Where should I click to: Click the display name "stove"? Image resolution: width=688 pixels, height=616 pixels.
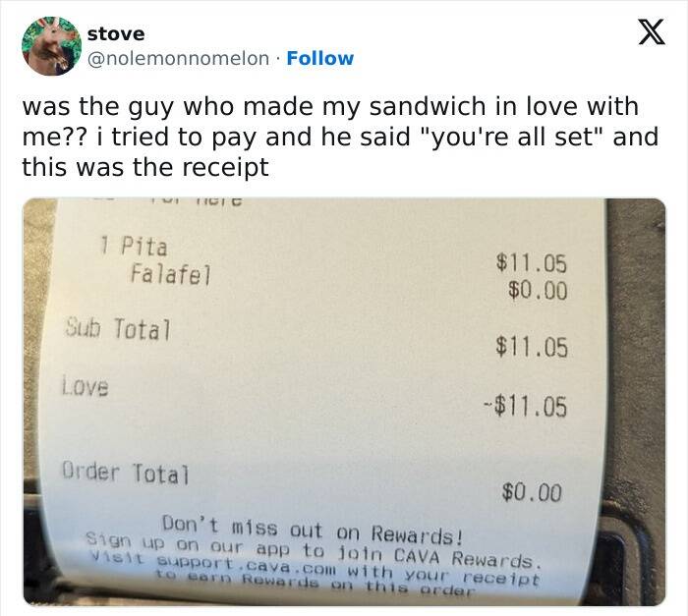point(115,33)
